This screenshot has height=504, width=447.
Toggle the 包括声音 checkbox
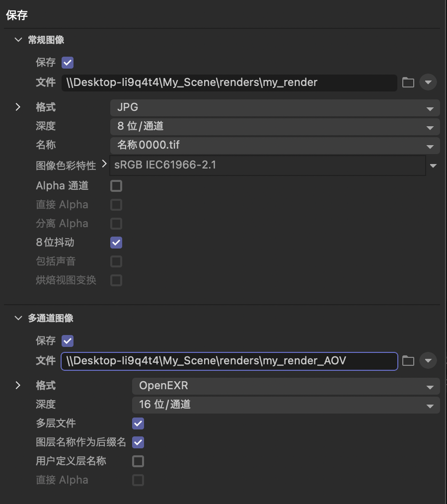coord(116,261)
